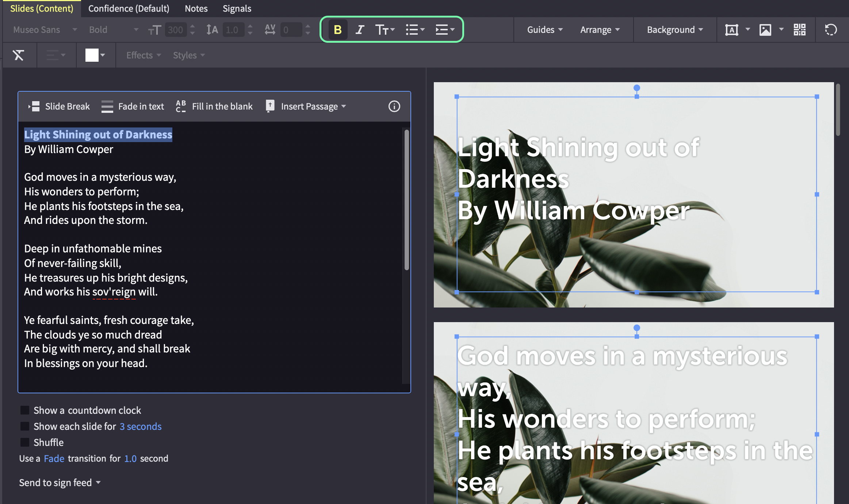
Task: Decrease line height with stepper down
Action: [x=250, y=33]
